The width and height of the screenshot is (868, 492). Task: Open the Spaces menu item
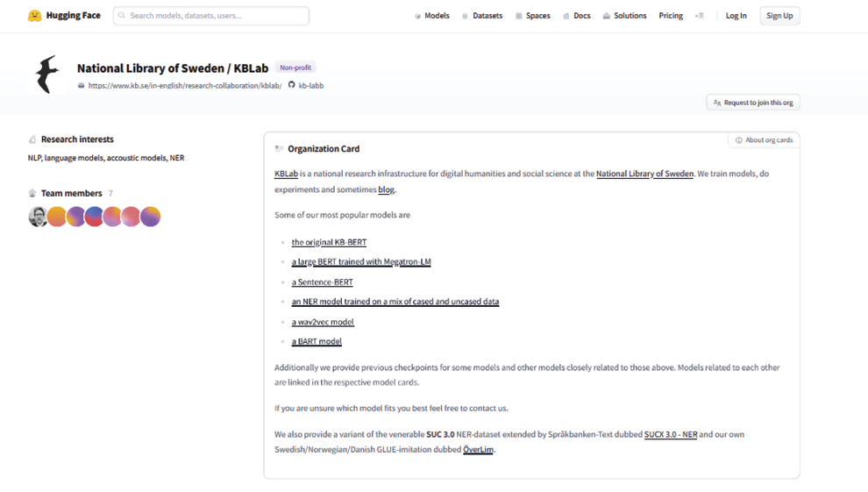coord(532,16)
